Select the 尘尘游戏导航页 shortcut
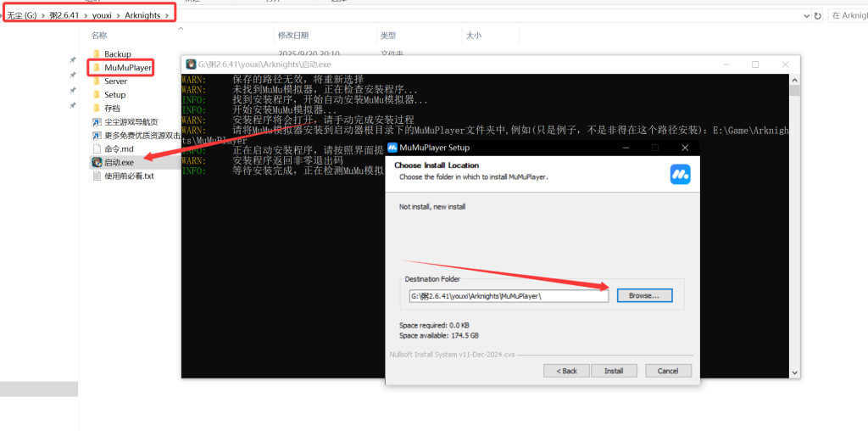This screenshot has width=868, height=431. coord(131,122)
